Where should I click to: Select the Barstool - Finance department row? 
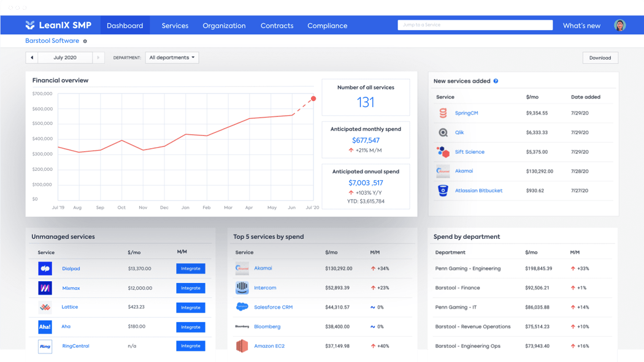[x=523, y=288]
